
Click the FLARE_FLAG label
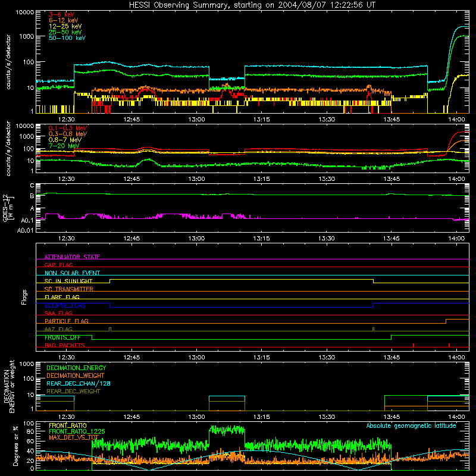coord(62,297)
